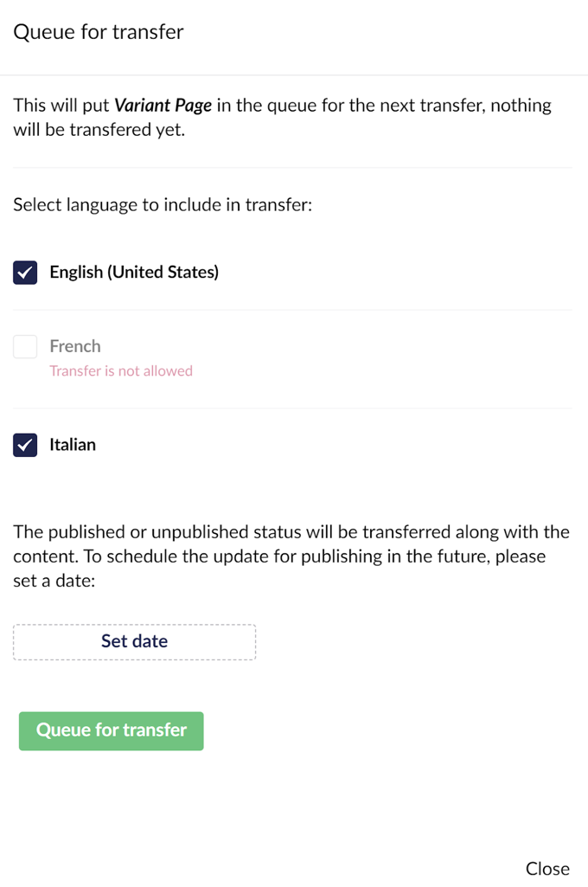Click the "English (United States)" label text

(x=134, y=273)
